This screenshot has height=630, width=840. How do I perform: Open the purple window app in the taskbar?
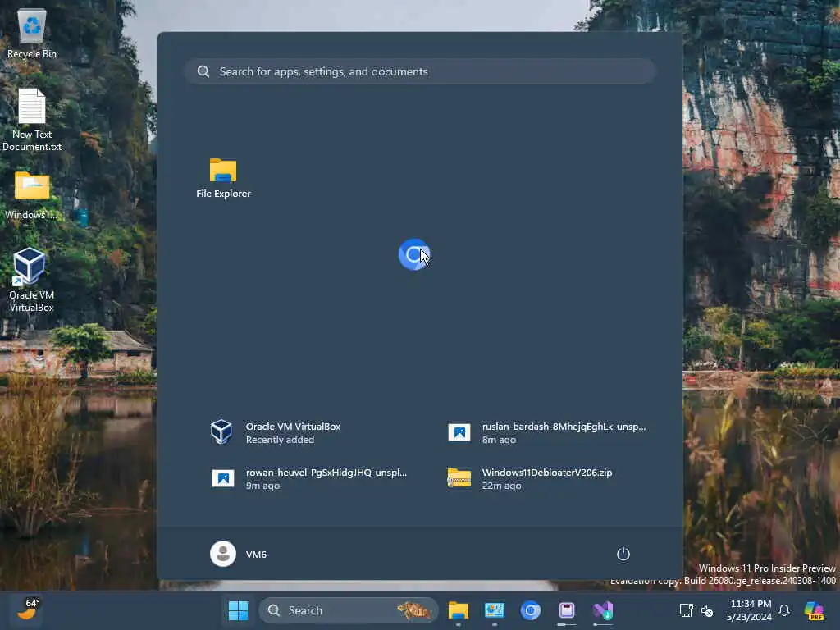pos(567,610)
